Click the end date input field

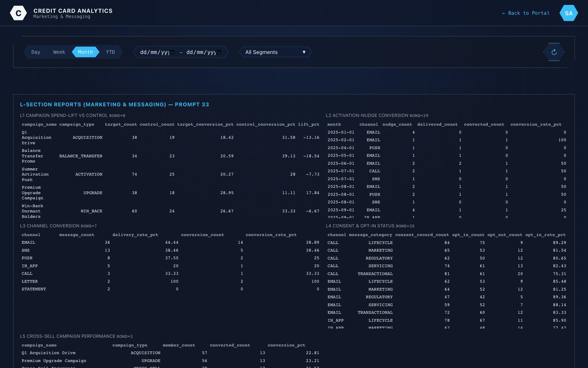(x=204, y=52)
